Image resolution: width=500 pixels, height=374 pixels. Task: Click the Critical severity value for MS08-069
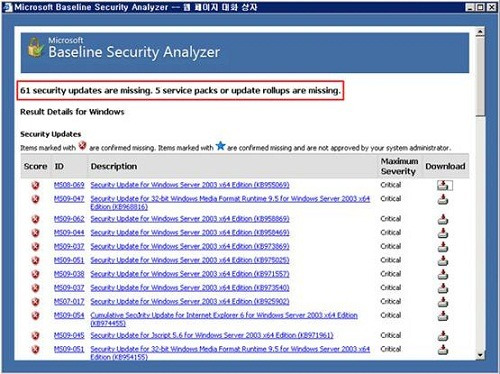pyautogui.click(x=391, y=185)
